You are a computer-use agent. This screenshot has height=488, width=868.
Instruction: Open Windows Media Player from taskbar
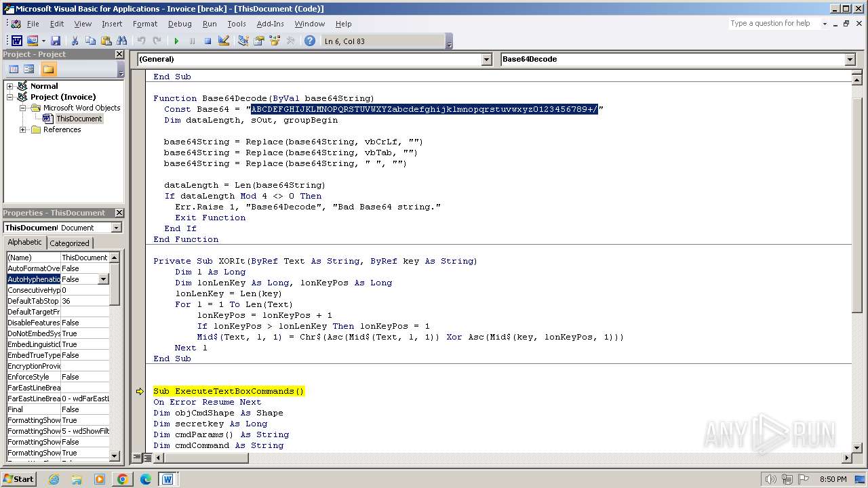pyautogui.click(x=100, y=479)
